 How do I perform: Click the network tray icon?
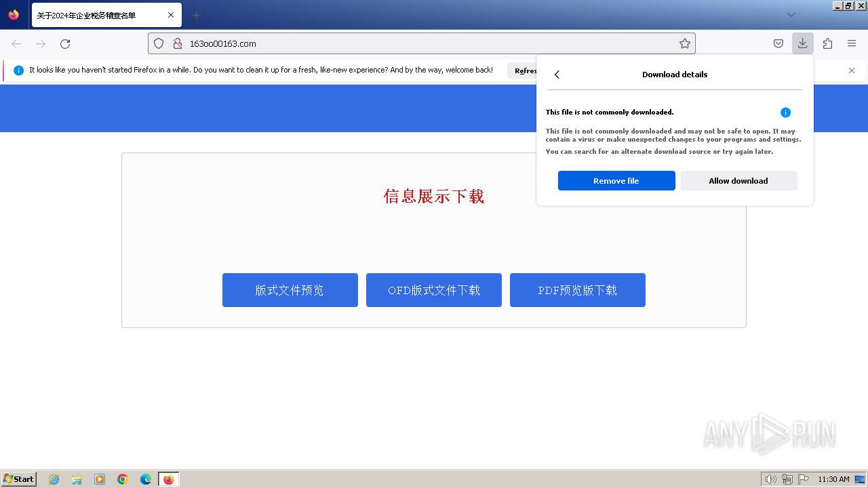point(787,479)
